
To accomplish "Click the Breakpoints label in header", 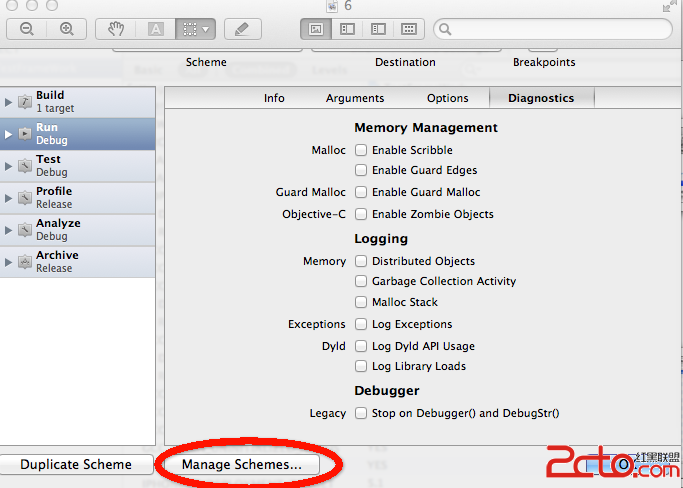I will click(544, 62).
